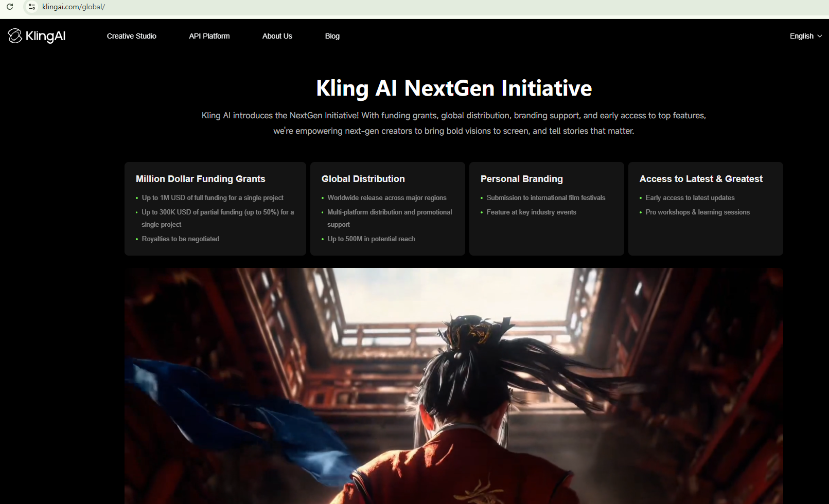Open the site information icon beside the URL
829x504 pixels.
(x=32, y=7)
